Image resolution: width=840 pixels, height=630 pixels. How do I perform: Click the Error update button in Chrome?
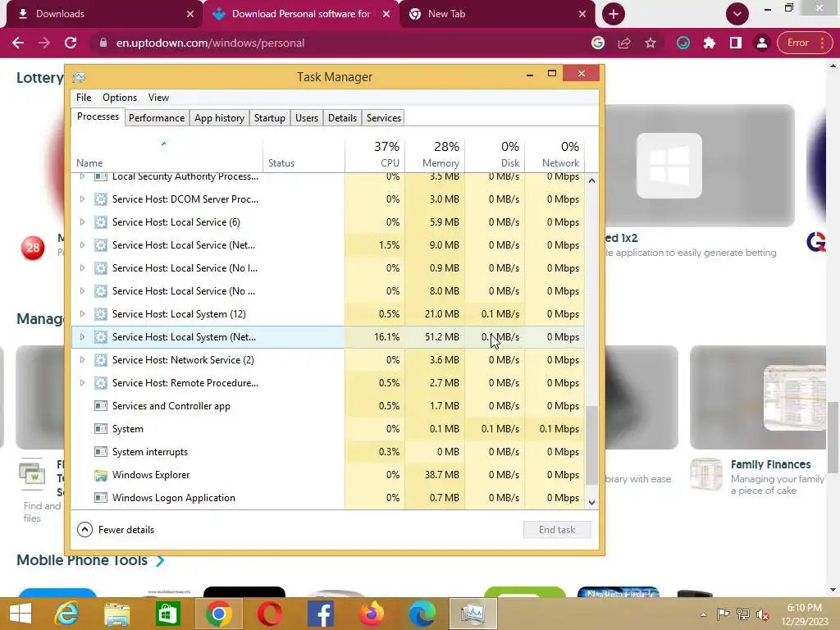coord(804,43)
